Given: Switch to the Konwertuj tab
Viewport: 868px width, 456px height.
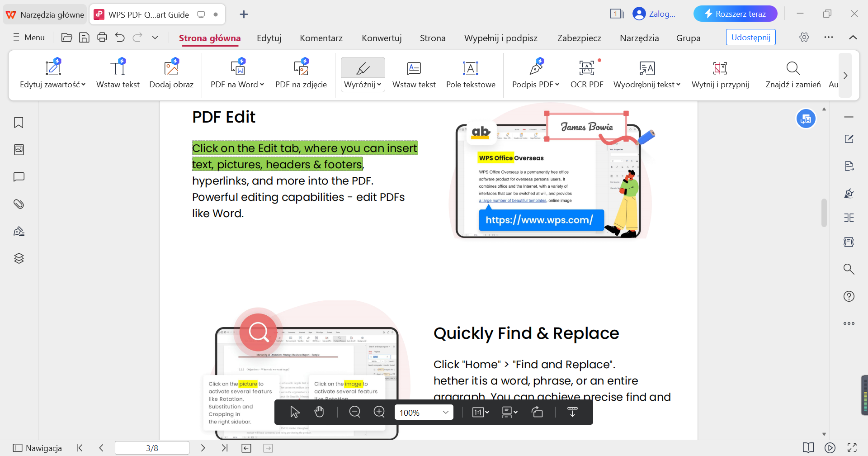Looking at the screenshot, I should coord(382,38).
